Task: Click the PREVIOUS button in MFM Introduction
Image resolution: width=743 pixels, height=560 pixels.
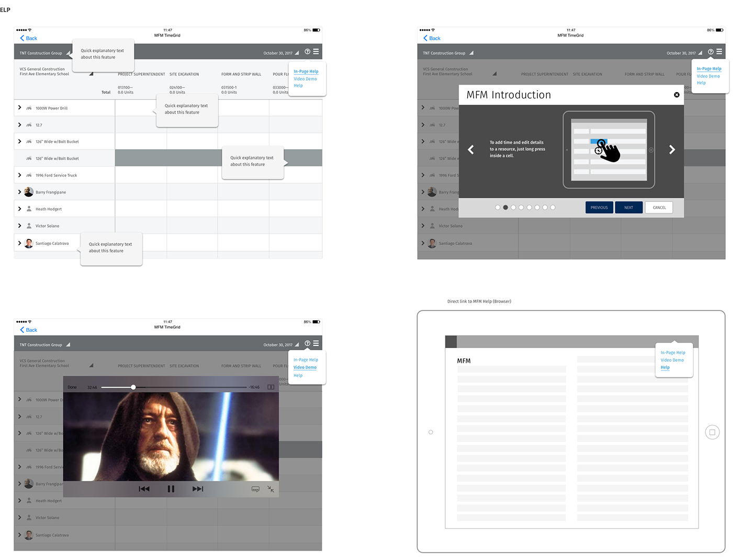Action: click(x=599, y=207)
